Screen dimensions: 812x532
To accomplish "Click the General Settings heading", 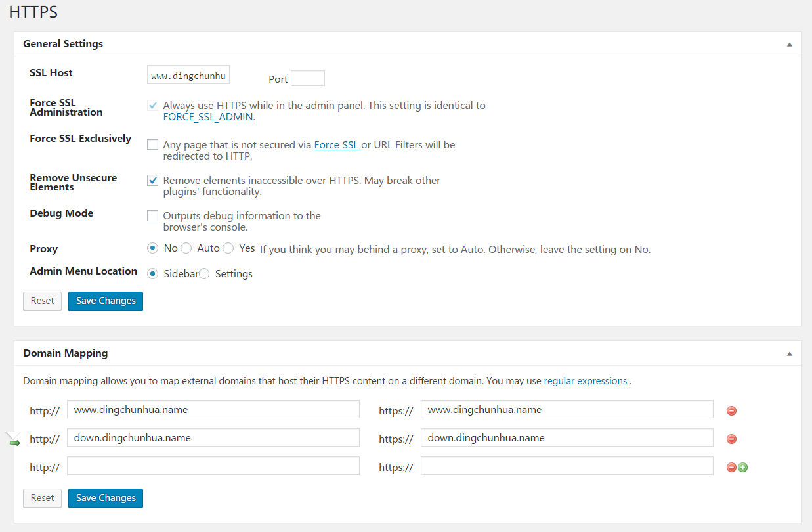I will coord(63,44).
